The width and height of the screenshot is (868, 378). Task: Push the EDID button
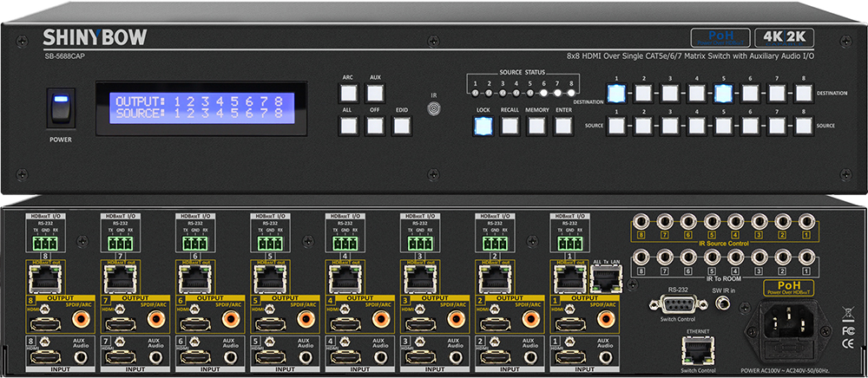tap(402, 126)
